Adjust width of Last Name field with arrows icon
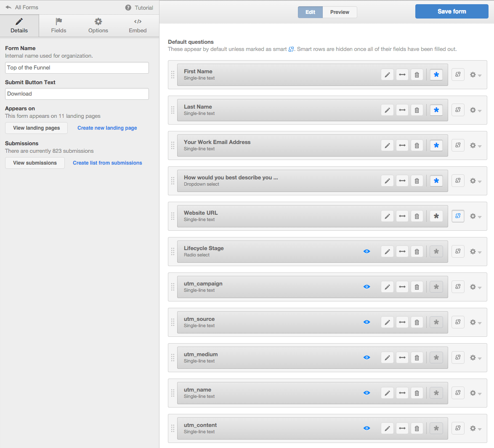 (x=402, y=110)
